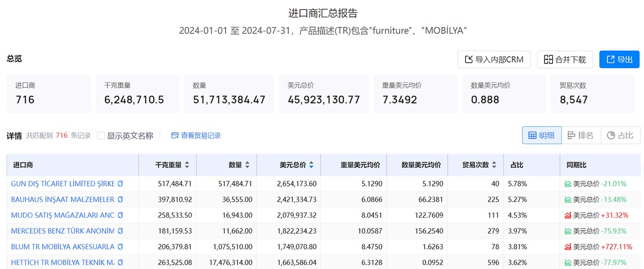Click 数量 summary card 51,713,384.47

point(229,94)
